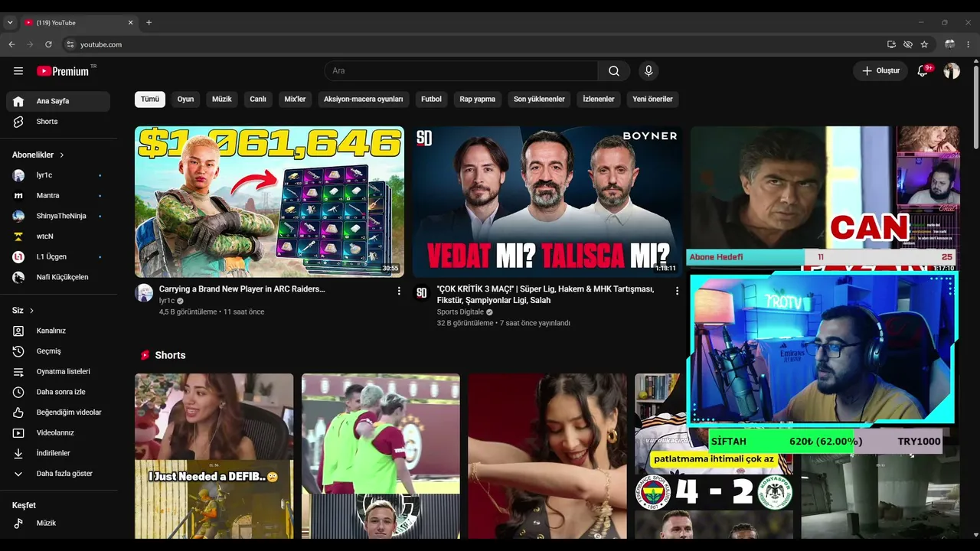Open ShinyaTheNinja subscription in the sidebar
Screen dimensions: 980x551
click(58, 216)
